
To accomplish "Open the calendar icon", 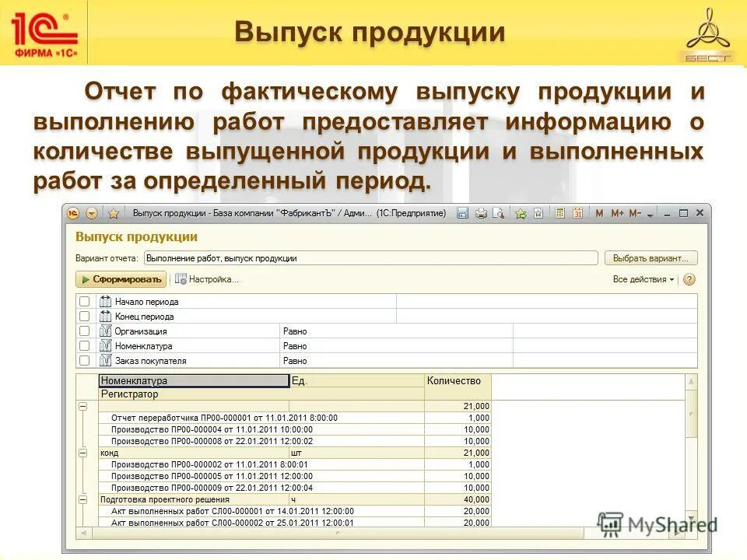I will point(577,213).
